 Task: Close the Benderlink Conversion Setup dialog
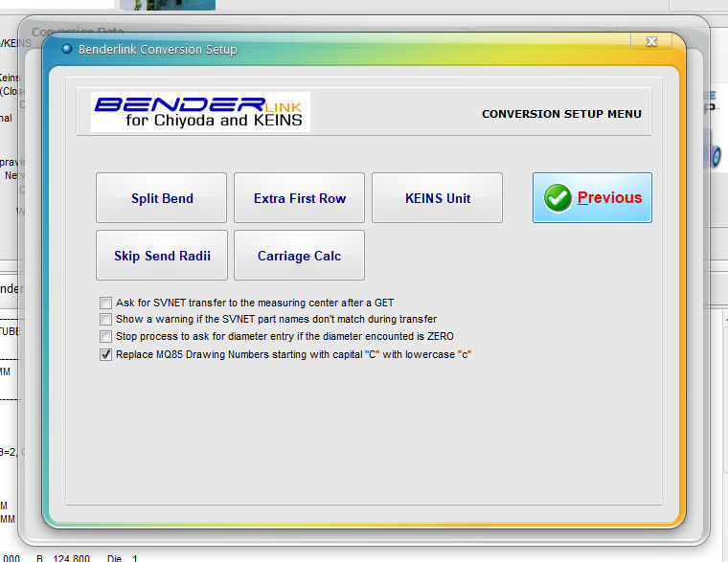[x=651, y=41]
